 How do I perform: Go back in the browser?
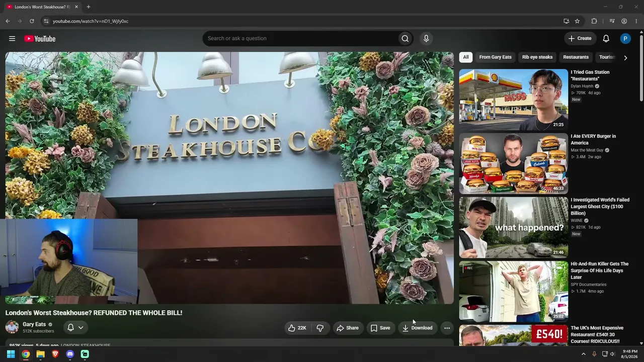tap(8, 21)
